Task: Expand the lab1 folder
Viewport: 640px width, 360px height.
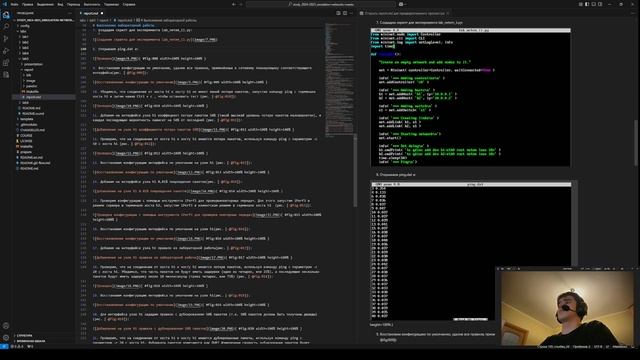Action: coord(25,37)
